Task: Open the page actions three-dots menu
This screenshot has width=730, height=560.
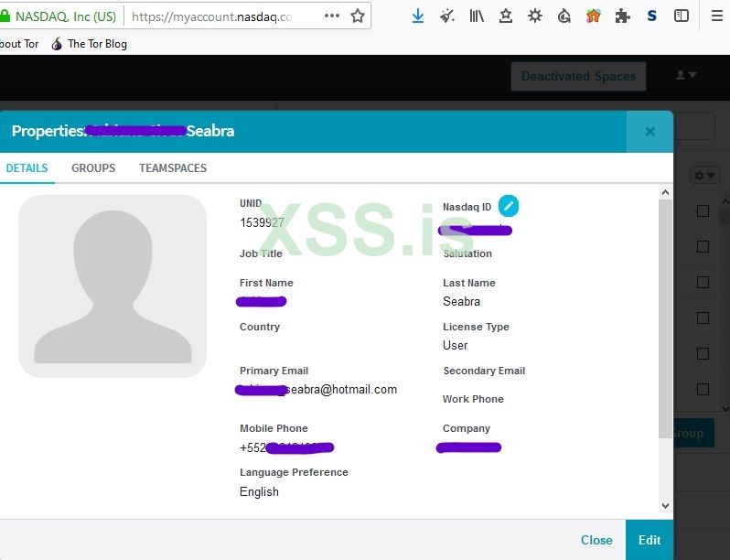Action: click(x=331, y=16)
